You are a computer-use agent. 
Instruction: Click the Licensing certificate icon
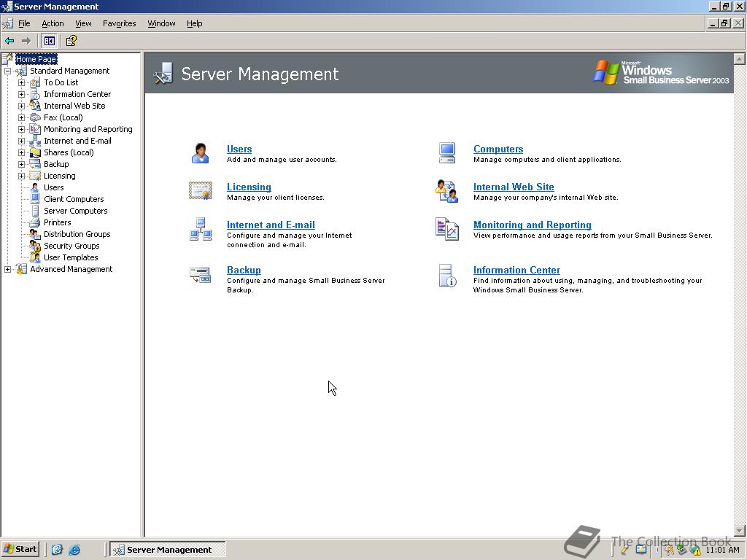pyautogui.click(x=201, y=190)
